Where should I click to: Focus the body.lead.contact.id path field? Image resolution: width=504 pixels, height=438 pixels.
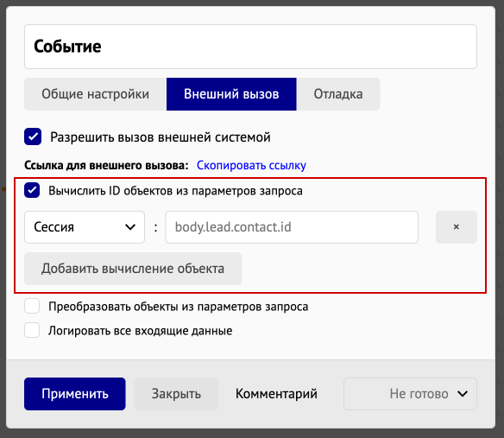tap(292, 227)
